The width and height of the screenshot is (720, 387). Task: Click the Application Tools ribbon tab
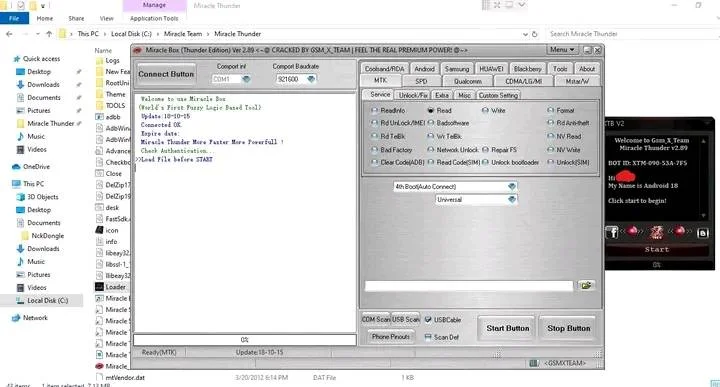click(x=154, y=18)
